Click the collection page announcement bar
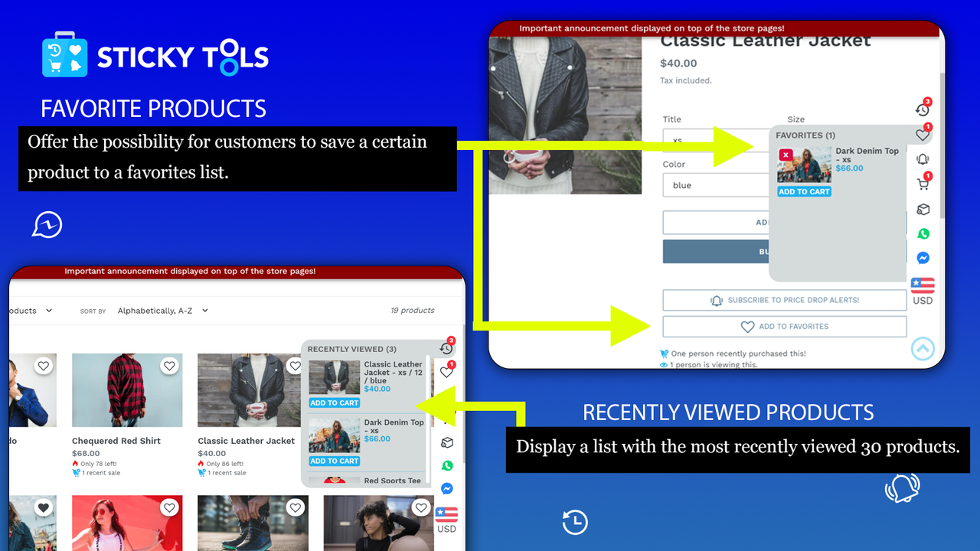Image resolution: width=980 pixels, height=551 pixels. click(237, 271)
